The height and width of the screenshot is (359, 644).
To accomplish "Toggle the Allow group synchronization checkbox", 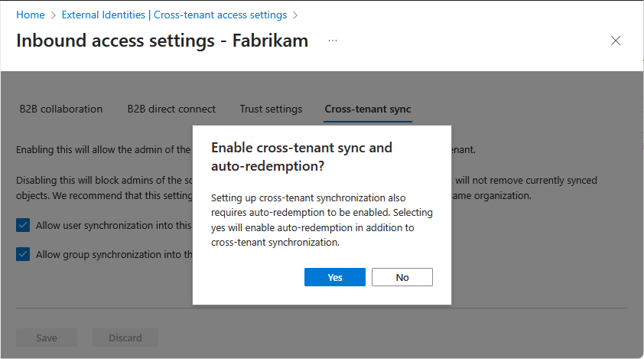I will [23, 254].
